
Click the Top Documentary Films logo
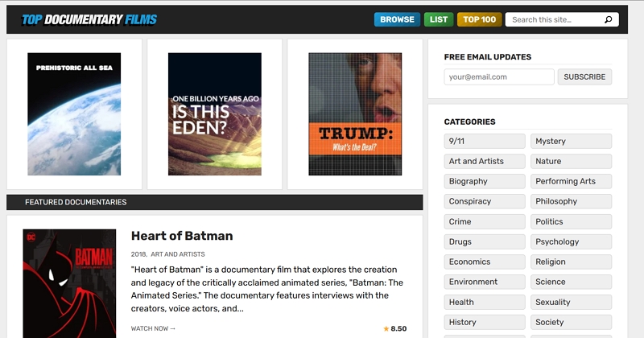89,20
